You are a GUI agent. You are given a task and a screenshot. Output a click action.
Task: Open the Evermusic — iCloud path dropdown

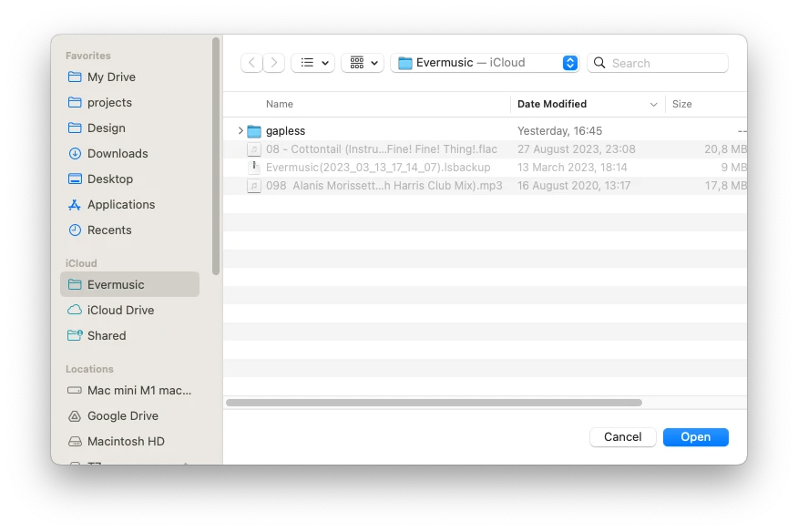(x=485, y=62)
